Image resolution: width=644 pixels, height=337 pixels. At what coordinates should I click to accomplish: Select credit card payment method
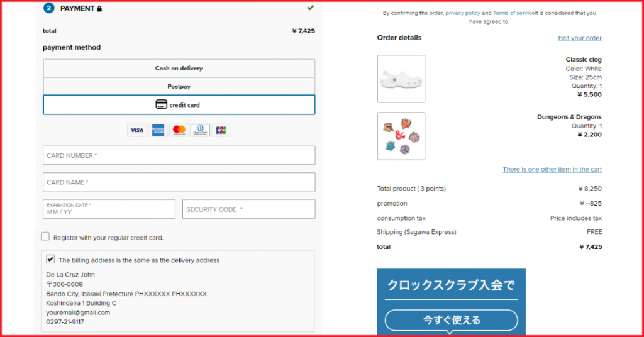point(179,104)
